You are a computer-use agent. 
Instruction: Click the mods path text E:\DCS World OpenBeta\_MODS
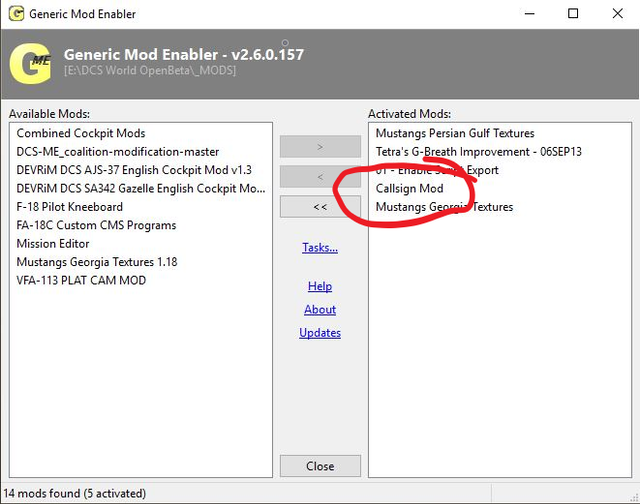pyautogui.click(x=150, y=71)
